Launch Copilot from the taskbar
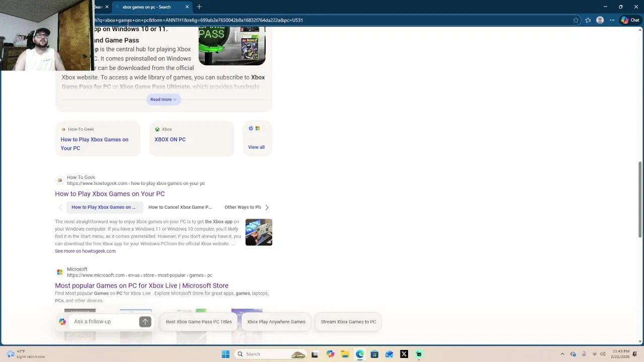This screenshot has height=362, width=644. pos(330,354)
